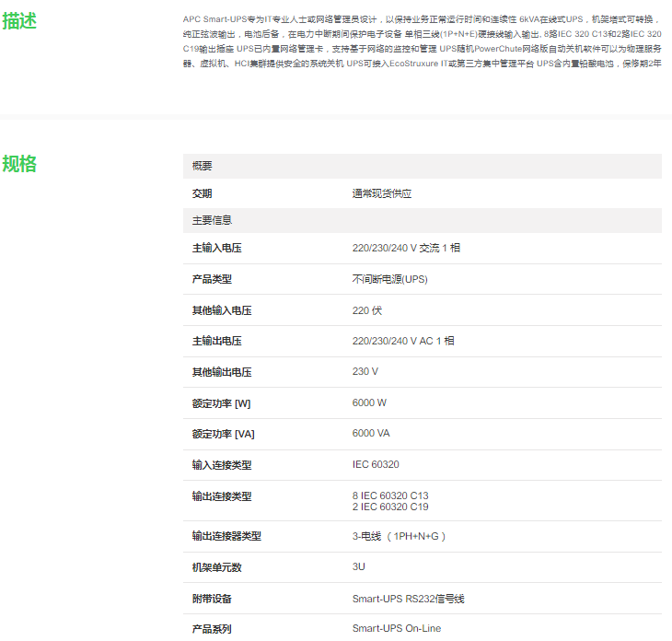Click the 6000 W rated power value
Image resolution: width=672 pixels, height=641 pixels.
point(369,402)
